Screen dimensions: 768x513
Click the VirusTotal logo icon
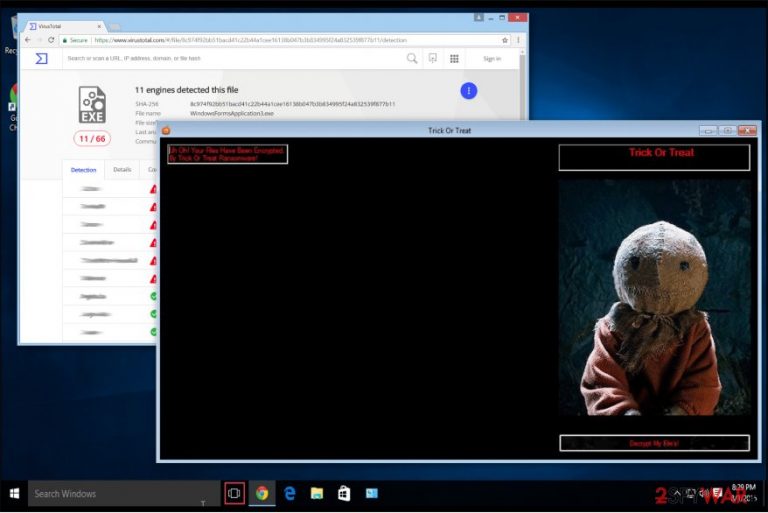pos(42,59)
